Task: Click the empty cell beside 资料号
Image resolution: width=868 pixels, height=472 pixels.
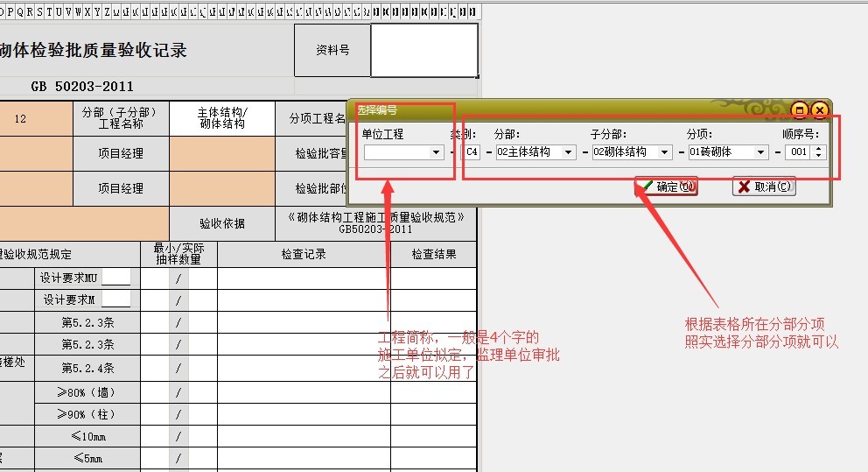Action: point(424,51)
